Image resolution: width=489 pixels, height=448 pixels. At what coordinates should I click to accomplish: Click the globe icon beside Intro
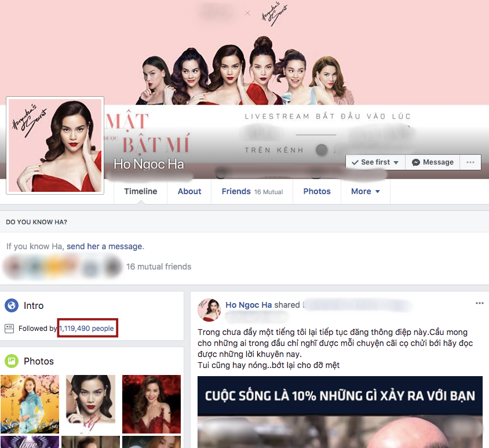click(x=12, y=305)
